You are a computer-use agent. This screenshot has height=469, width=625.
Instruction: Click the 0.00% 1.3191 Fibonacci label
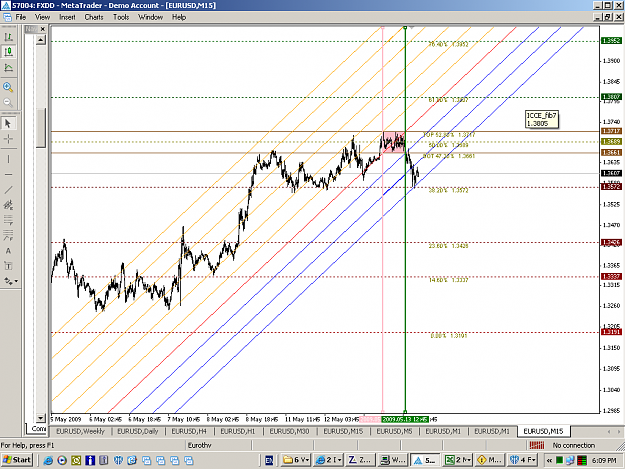tap(448, 336)
